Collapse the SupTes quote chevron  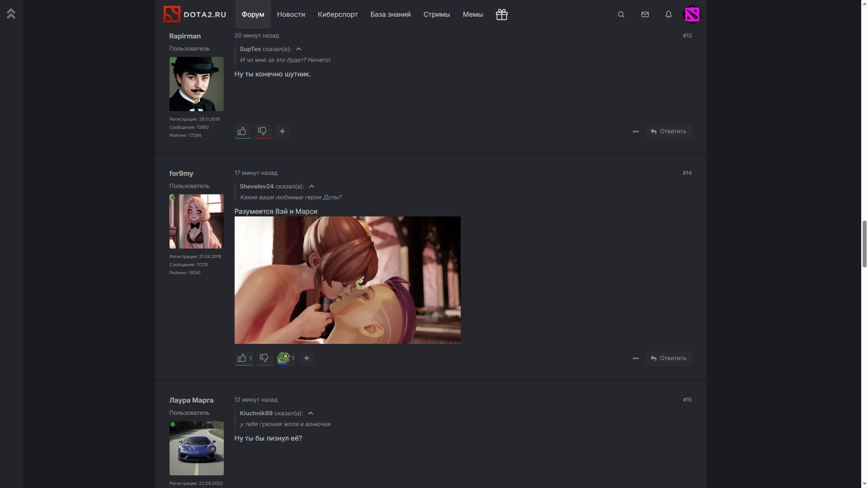298,49
